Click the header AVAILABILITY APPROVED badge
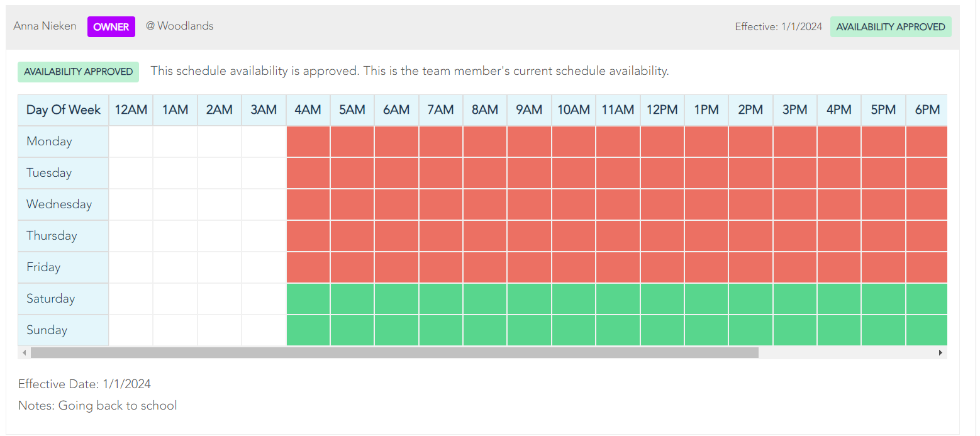Screen dimensions: 980x436 (890, 27)
